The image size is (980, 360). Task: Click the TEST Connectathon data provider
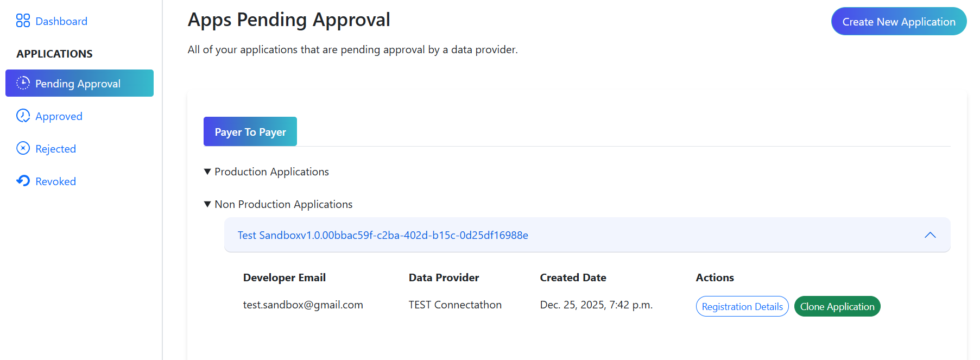pos(455,305)
